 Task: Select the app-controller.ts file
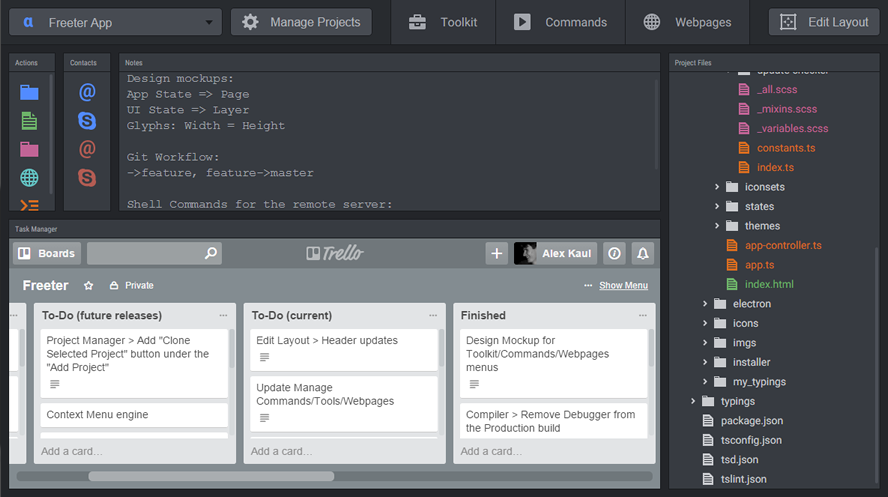click(774, 245)
